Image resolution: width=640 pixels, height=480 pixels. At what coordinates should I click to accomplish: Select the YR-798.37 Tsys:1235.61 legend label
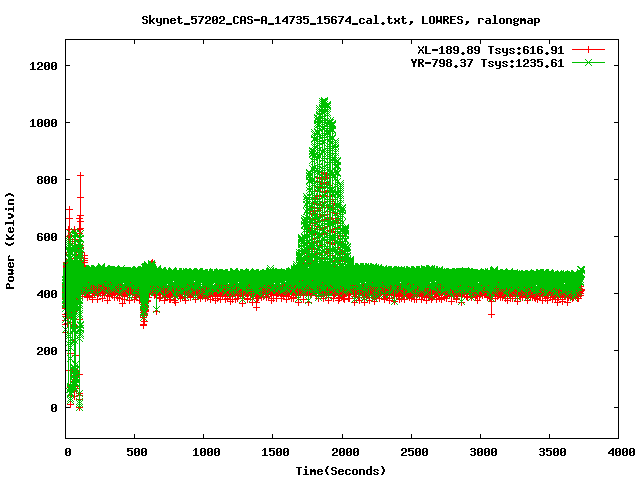tap(487, 63)
